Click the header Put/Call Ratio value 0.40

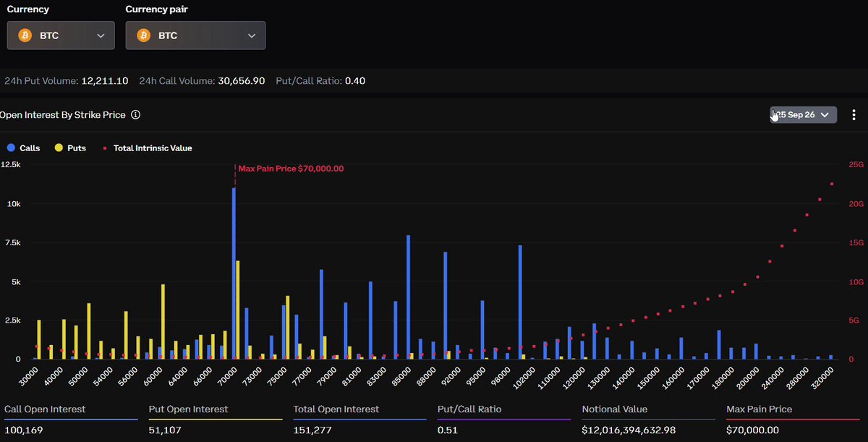pyautogui.click(x=355, y=81)
